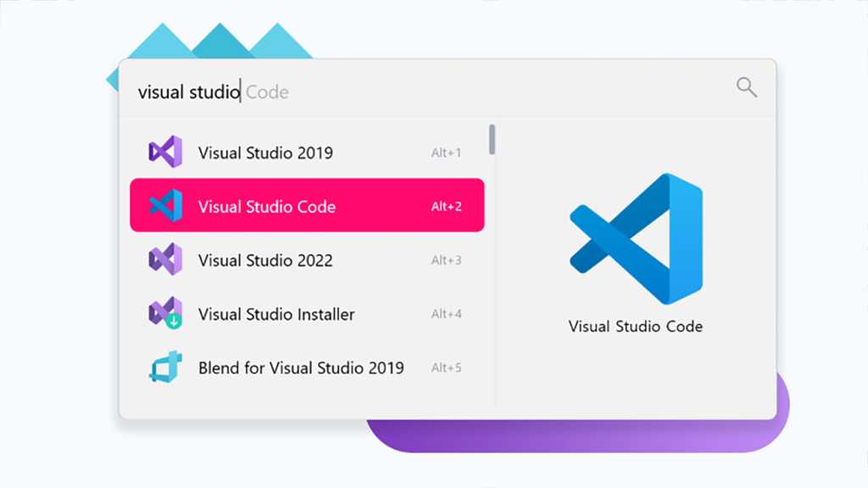This screenshot has height=488, width=868.
Task: Click the "Alt+3" shortcut hint
Action: coord(446,260)
